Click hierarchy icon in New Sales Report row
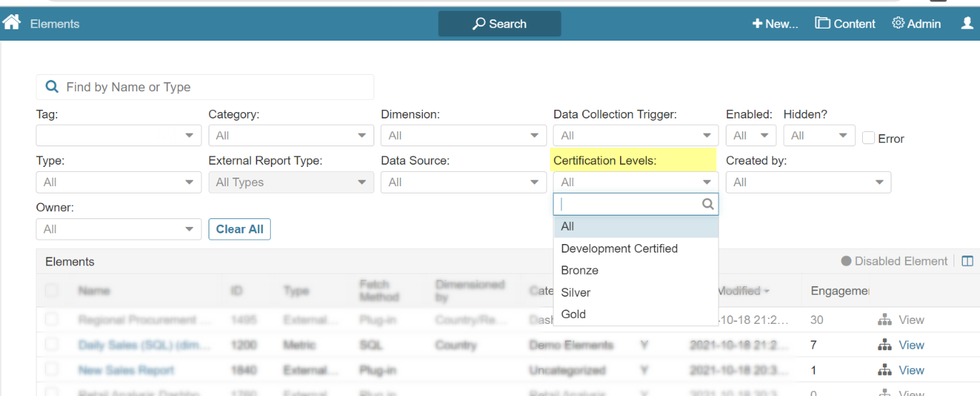 click(x=884, y=370)
